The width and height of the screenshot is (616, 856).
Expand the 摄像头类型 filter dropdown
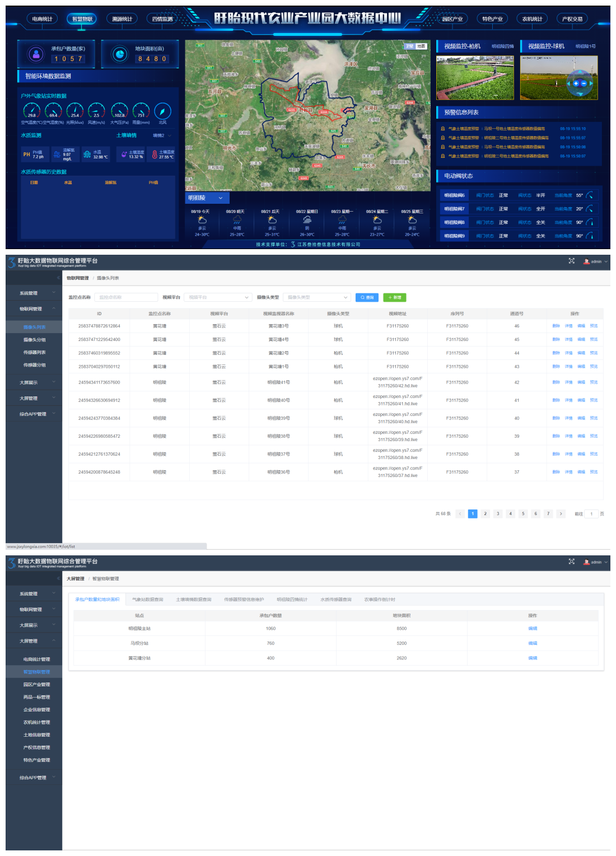pos(317,297)
